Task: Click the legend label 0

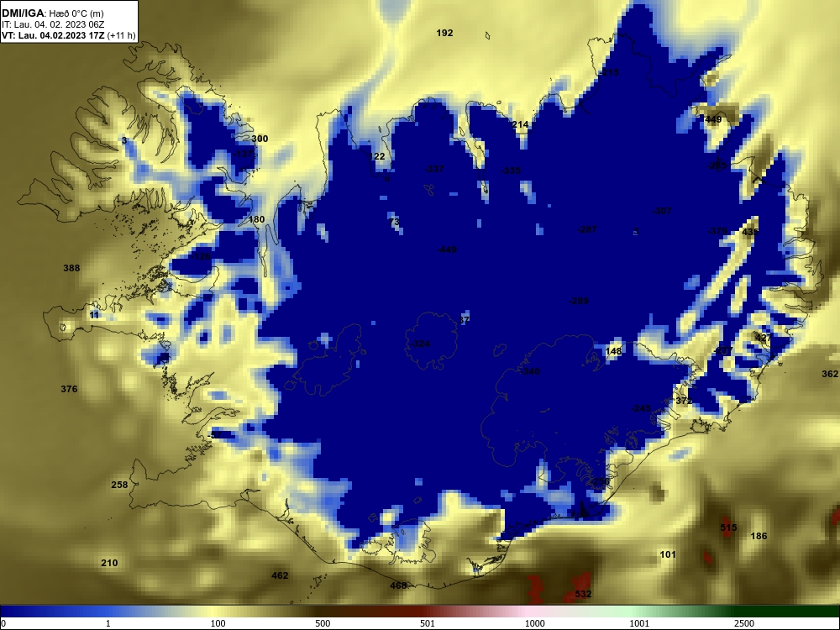Action: tap(3, 623)
